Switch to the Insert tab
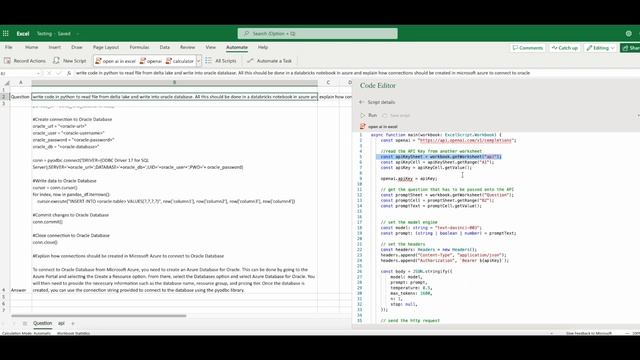 [55, 47]
